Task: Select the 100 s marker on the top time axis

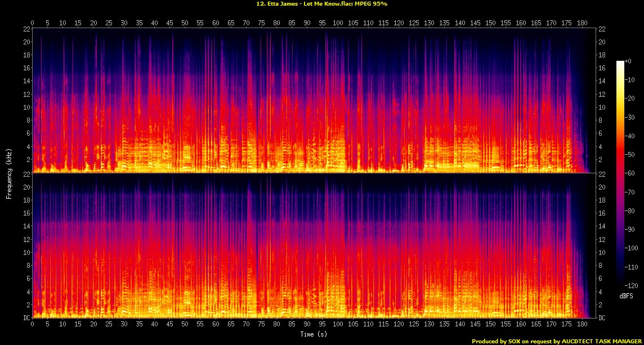Action: 337,23
